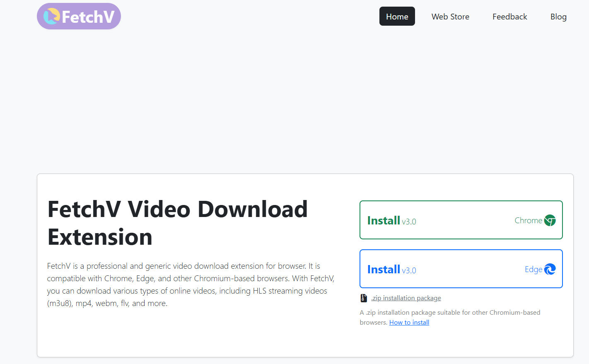Go to the Web Store page
The height and width of the screenshot is (364, 589).
pyautogui.click(x=450, y=17)
